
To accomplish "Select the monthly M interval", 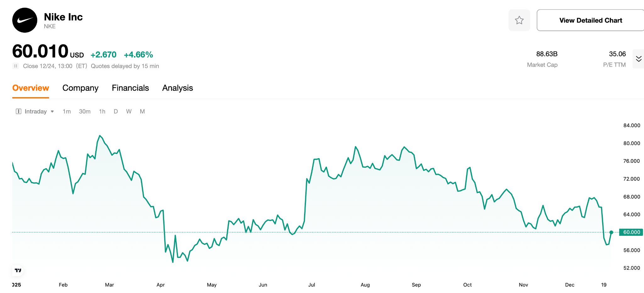I will [x=142, y=112].
